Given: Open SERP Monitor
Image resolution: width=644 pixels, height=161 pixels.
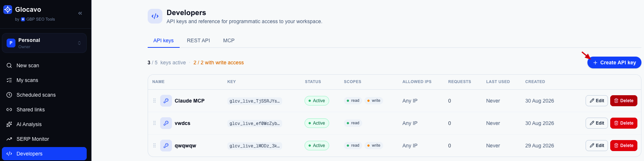Looking at the screenshot, I should click(x=44, y=139).
